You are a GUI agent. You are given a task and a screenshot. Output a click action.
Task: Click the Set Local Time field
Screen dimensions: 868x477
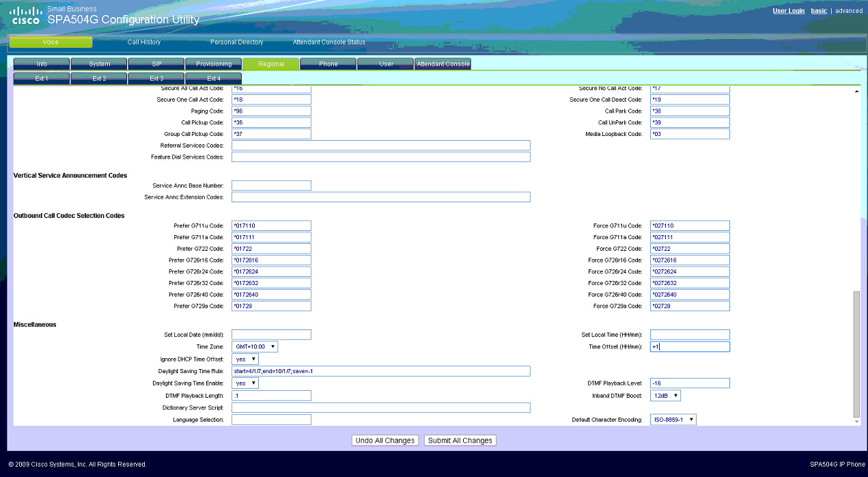(690, 335)
